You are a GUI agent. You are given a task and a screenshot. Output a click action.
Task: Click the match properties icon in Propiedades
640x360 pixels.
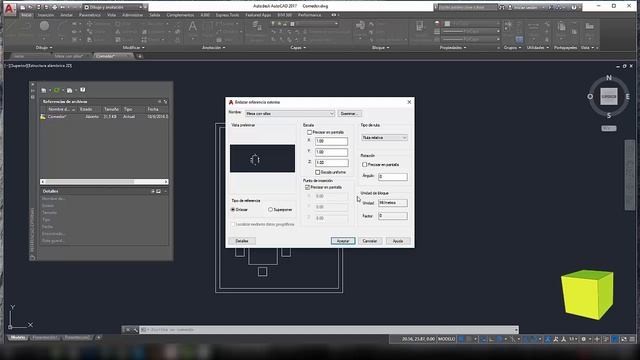[420, 27]
